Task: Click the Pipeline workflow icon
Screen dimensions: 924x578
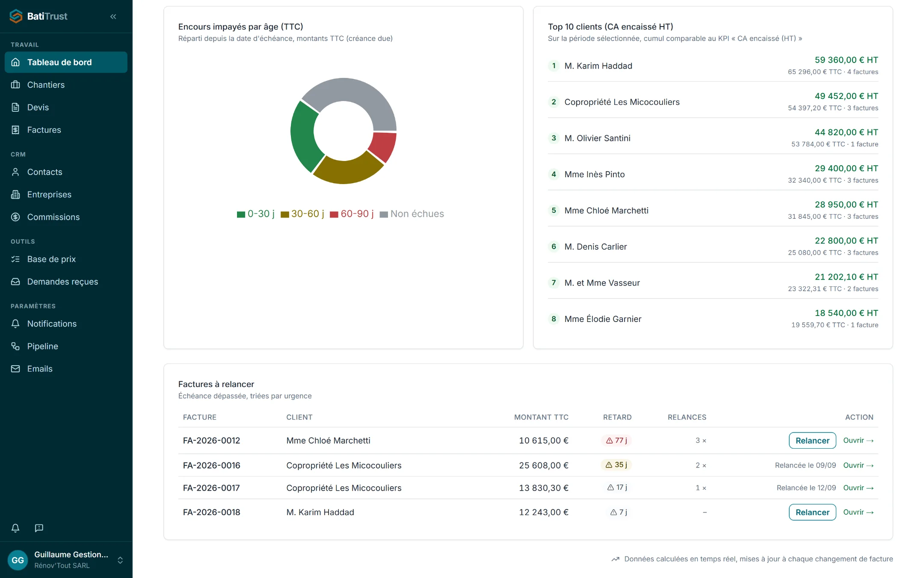Action: [x=15, y=346]
